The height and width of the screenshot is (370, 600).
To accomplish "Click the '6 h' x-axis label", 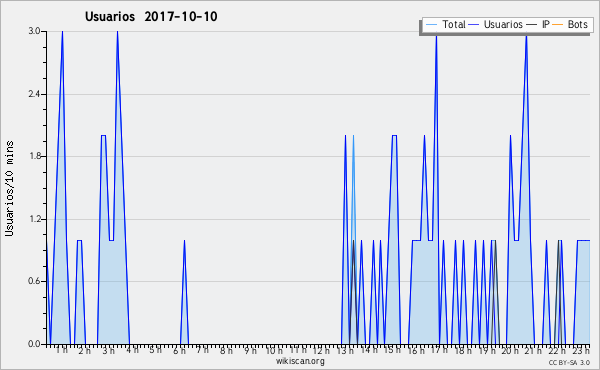I will pos(179,350).
